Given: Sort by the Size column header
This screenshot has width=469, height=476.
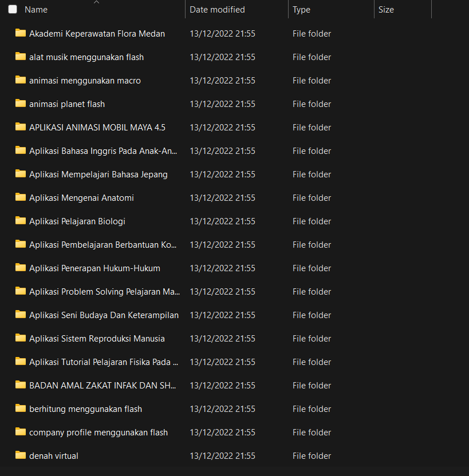Looking at the screenshot, I should point(386,10).
